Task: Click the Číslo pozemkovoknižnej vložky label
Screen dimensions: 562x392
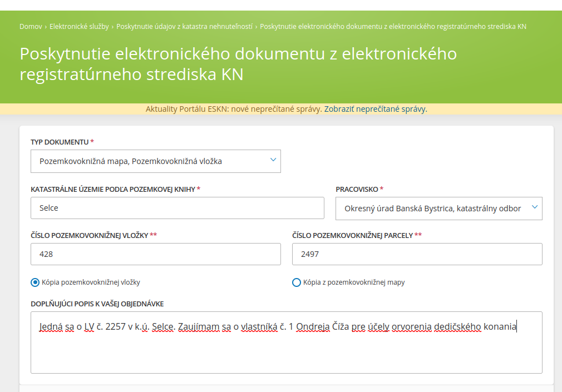Action: click(89, 235)
